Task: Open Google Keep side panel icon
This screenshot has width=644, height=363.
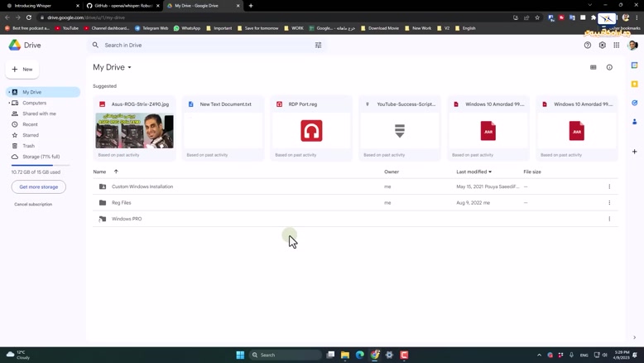Action: click(x=635, y=84)
